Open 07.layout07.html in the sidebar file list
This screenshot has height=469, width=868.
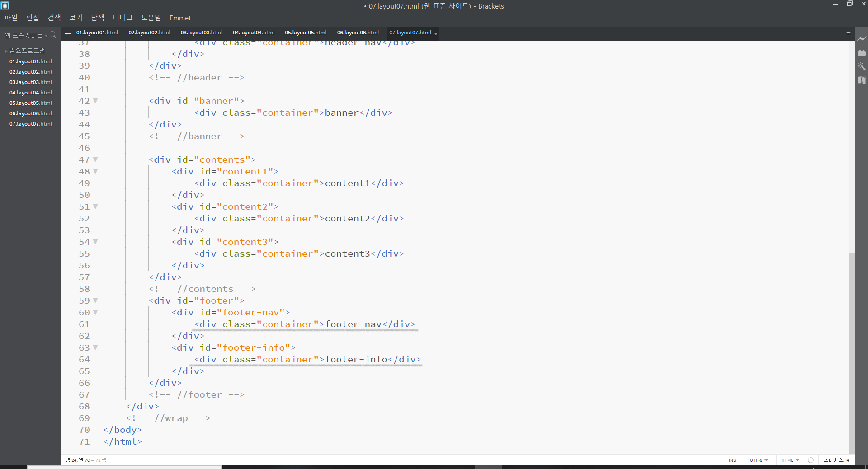(x=31, y=124)
